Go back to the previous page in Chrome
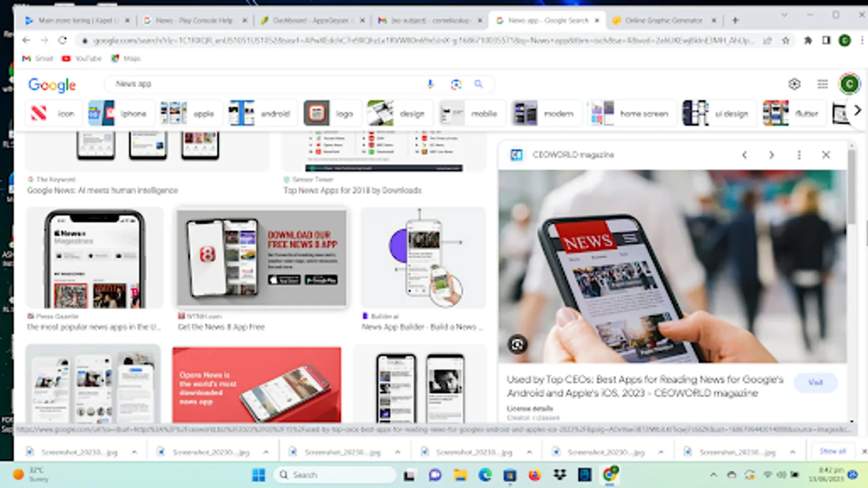The height and width of the screenshot is (488, 868). (26, 40)
